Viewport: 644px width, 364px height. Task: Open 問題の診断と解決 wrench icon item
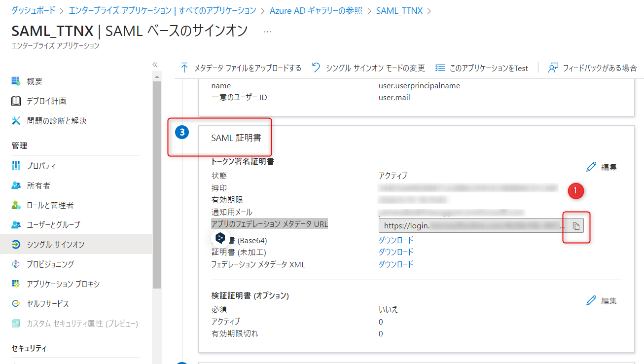click(56, 121)
